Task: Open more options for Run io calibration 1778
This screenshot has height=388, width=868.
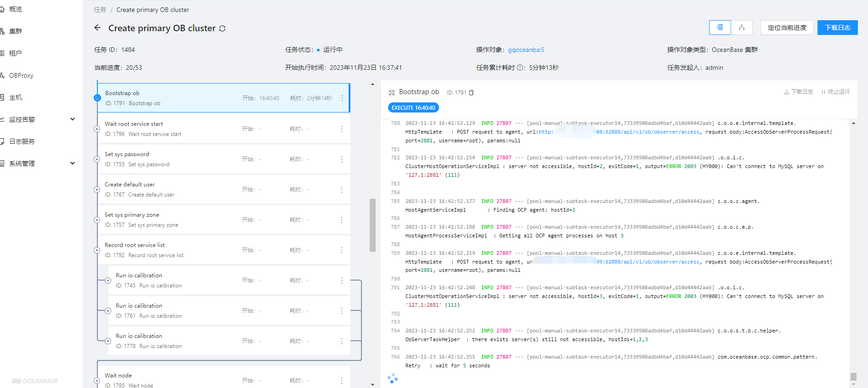Action: click(342, 341)
